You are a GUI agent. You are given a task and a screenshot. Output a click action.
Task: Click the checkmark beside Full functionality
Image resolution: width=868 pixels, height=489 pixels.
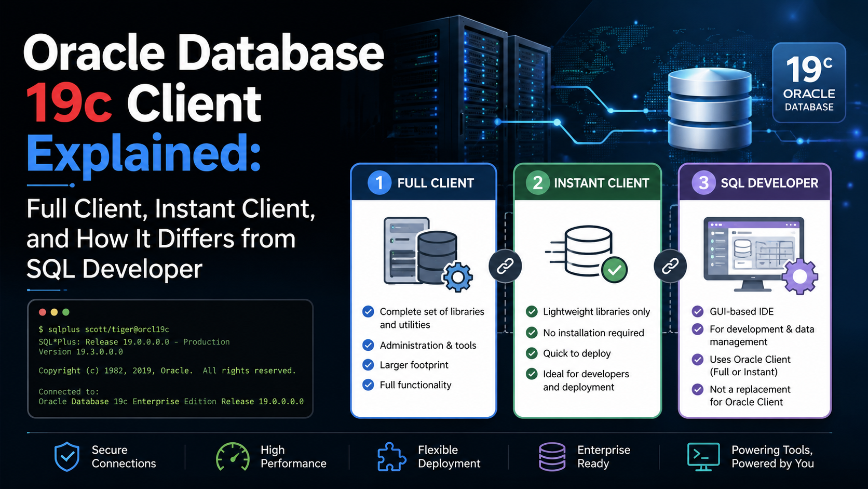click(368, 385)
